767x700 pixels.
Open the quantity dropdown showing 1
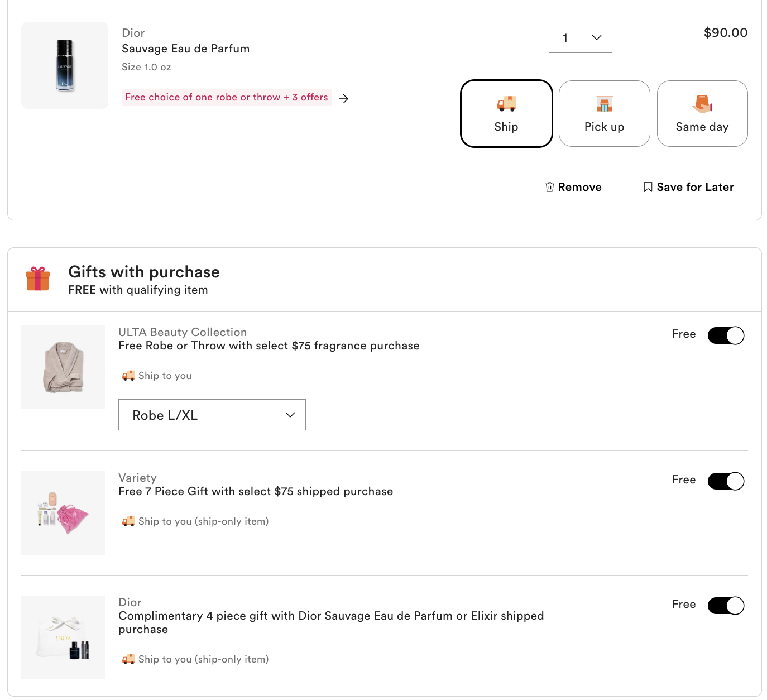click(x=580, y=37)
